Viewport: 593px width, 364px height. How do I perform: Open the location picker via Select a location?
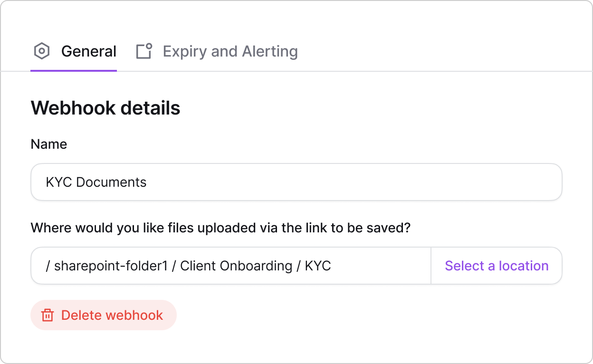click(x=496, y=266)
